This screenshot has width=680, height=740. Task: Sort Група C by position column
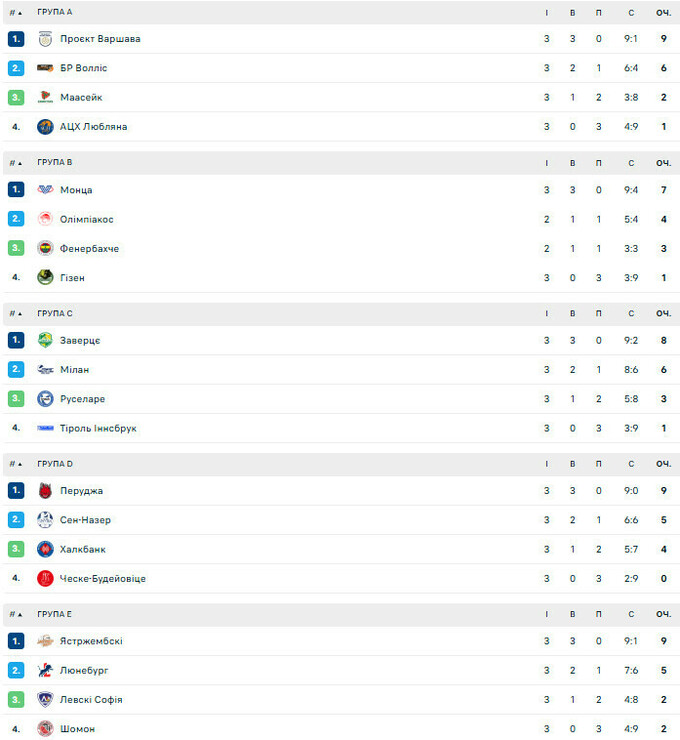coord(16,313)
